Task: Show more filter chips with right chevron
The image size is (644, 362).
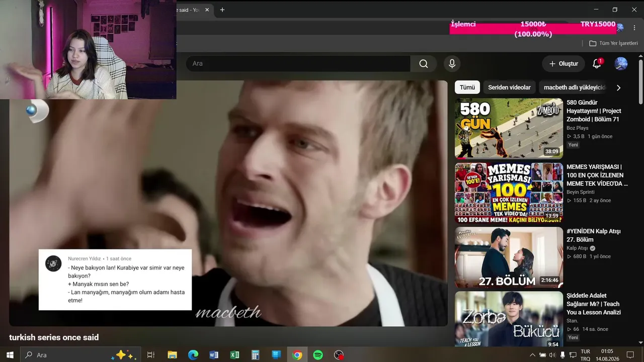Action: point(618,87)
